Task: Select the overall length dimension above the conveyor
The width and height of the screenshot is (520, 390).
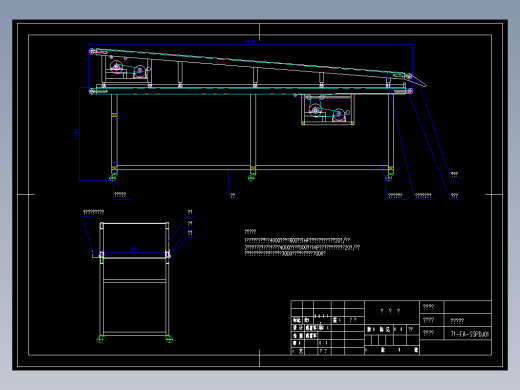Action: (250, 41)
